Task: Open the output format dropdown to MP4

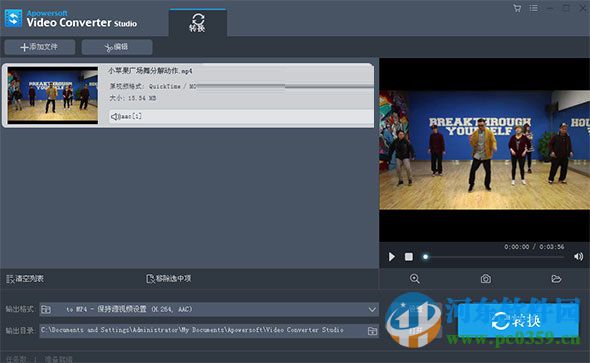Action: (209, 309)
